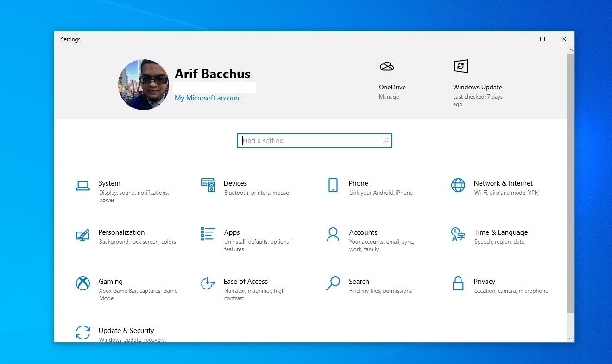Click the user profile picture
This screenshot has width=612, height=364.
point(144,85)
